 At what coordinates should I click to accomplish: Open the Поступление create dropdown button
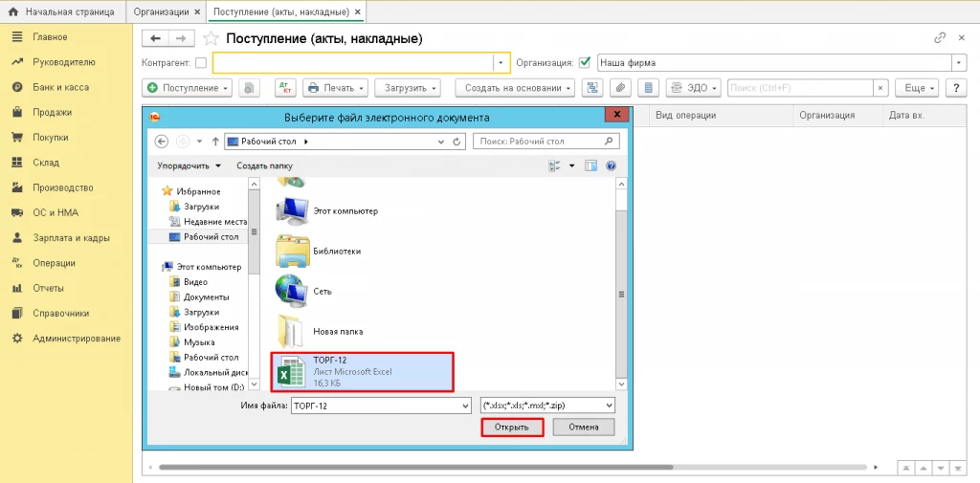(188, 88)
